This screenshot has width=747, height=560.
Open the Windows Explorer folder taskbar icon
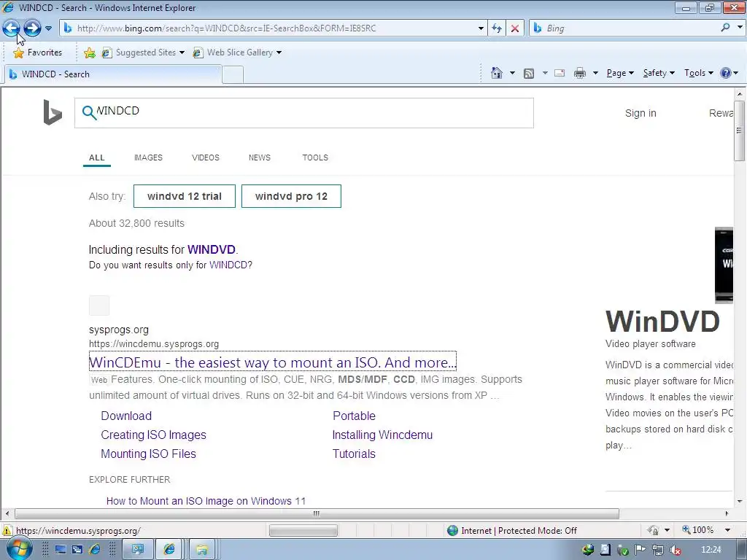click(x=202, y=550)
